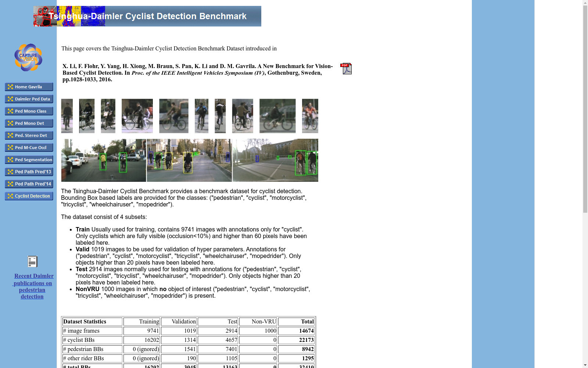The width and height of the screenshot is (588, 368).
Task: Click the Capture Vision logo
Action: [28, 57]
